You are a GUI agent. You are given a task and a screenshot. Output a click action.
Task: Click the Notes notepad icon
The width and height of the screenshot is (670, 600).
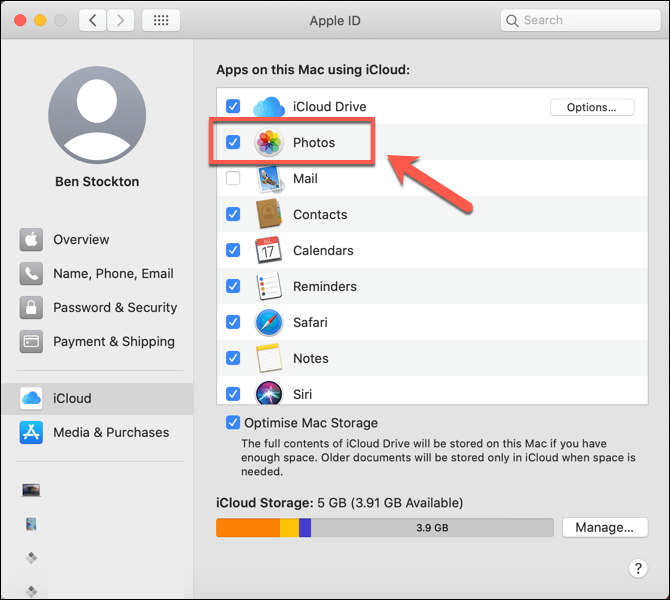(x=269, y=358)
